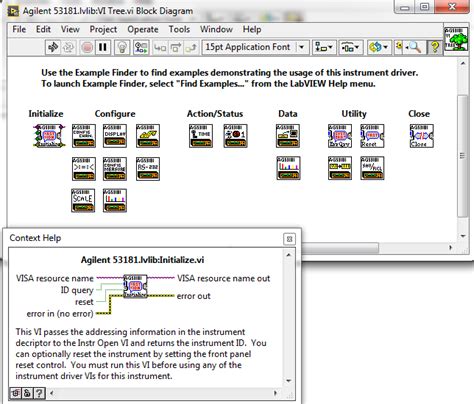Select the Close VI icon

pos(422,136)
